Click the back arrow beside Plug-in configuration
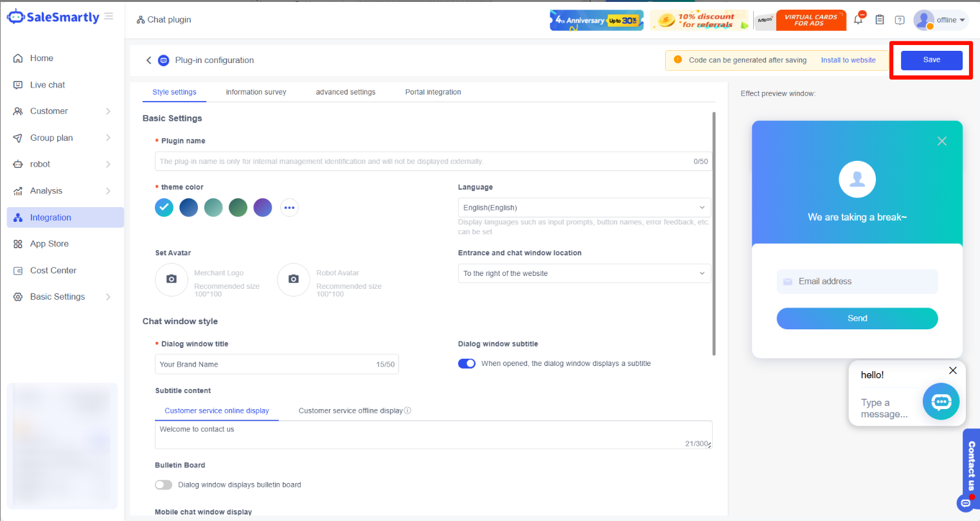Screen dimensions: 980x521 click(148, 60)
